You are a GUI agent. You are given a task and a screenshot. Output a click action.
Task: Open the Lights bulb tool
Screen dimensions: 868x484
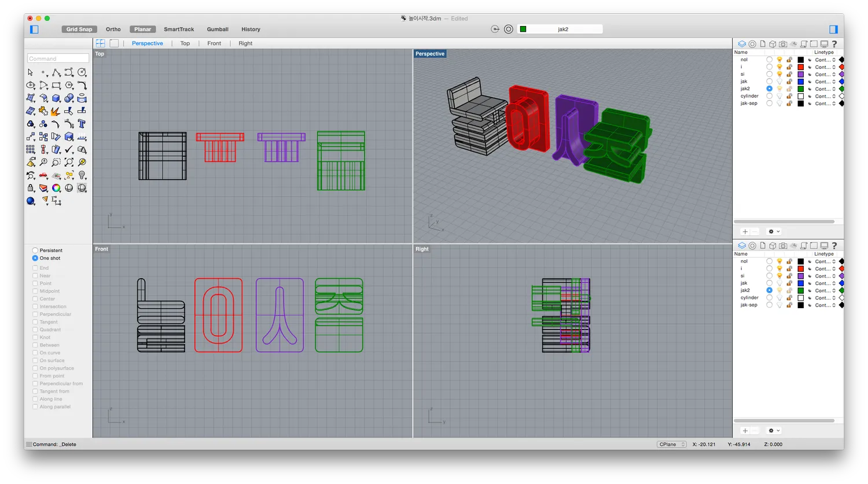82,175
